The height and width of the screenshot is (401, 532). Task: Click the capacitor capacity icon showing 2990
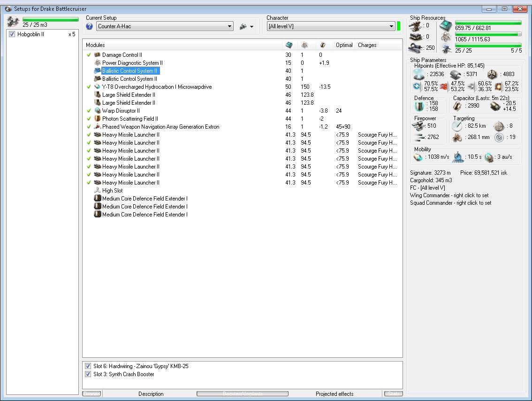[x=458, y=106]
